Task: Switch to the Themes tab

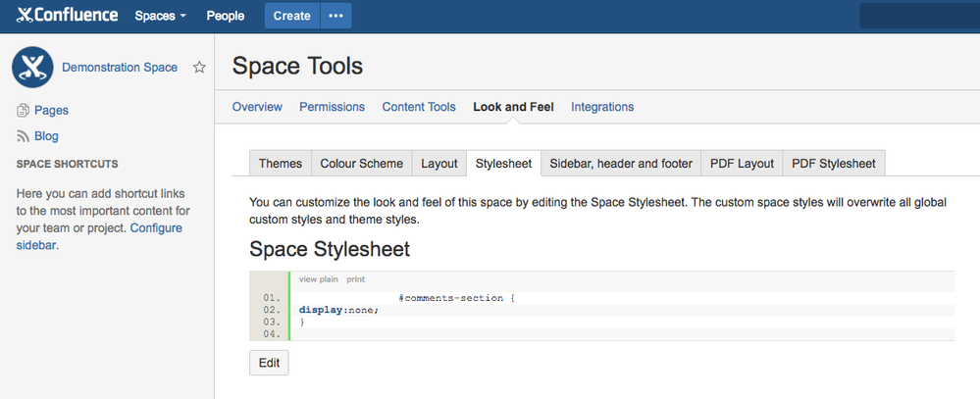Action: tap(280, 164)
